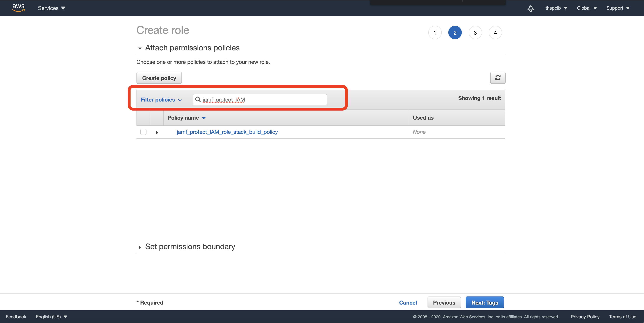Viewport: 644px width, 323px height.
Task: Click the 'None' Used as cell
Action: [419, 132]
